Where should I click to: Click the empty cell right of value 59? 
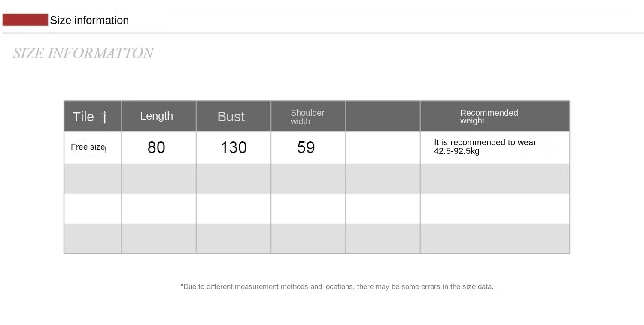pyautogui.click(x=383, y=147)
